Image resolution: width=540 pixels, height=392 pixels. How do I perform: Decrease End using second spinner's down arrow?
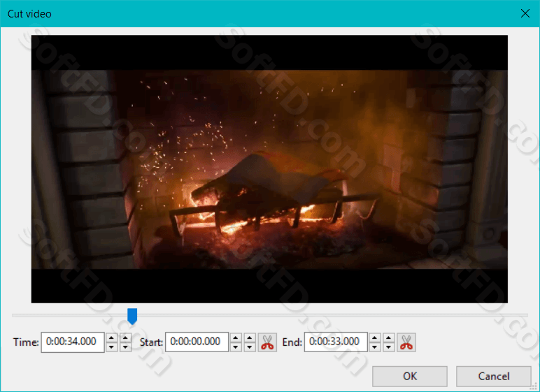point(389,347)
